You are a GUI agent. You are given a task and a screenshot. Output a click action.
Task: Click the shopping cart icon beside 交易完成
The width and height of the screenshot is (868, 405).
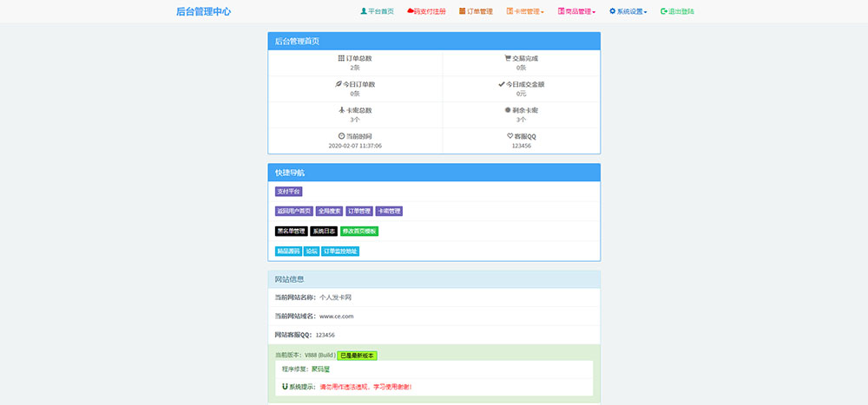coord(508,58)
